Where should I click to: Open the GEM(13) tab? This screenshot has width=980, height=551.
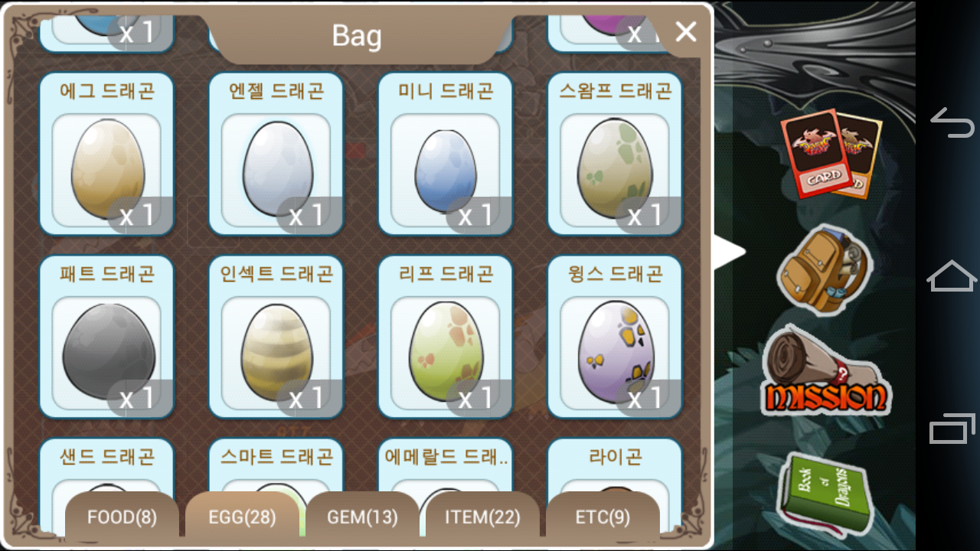[x=362, y=517]
